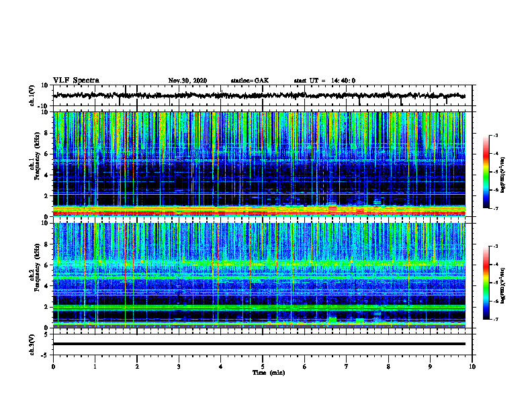Click the "-4" label on ch.2 color bar

(496, 265)
